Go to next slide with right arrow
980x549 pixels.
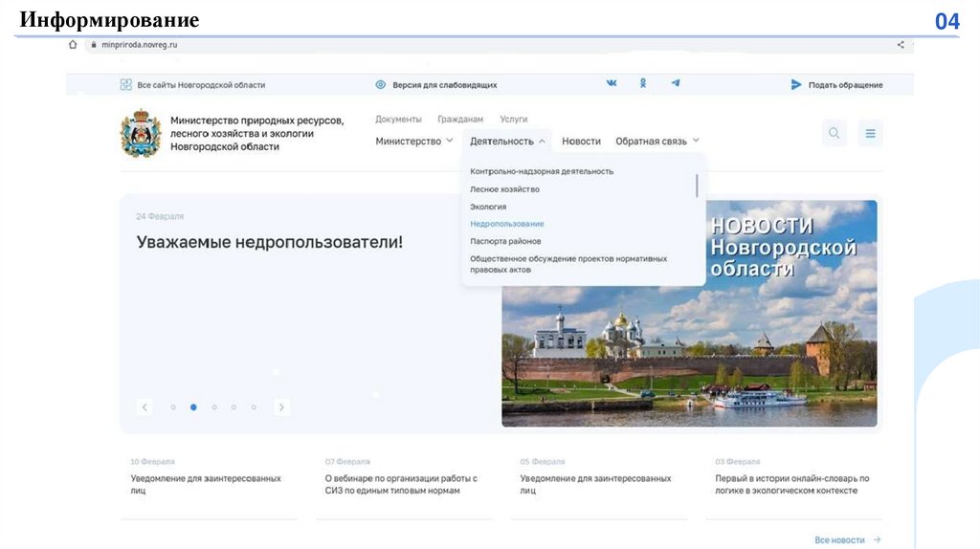click(x=281, y=407)
